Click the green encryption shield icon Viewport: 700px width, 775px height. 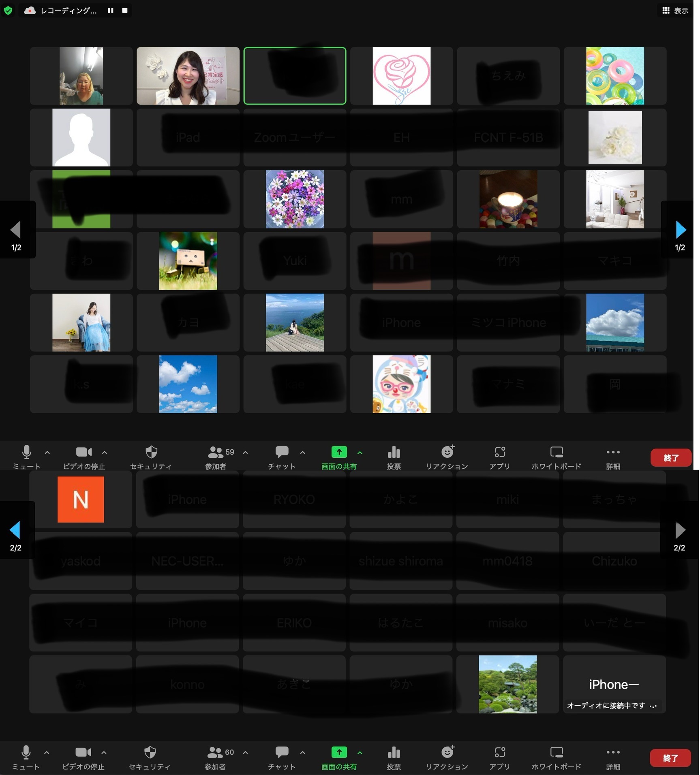pos(8,11)
